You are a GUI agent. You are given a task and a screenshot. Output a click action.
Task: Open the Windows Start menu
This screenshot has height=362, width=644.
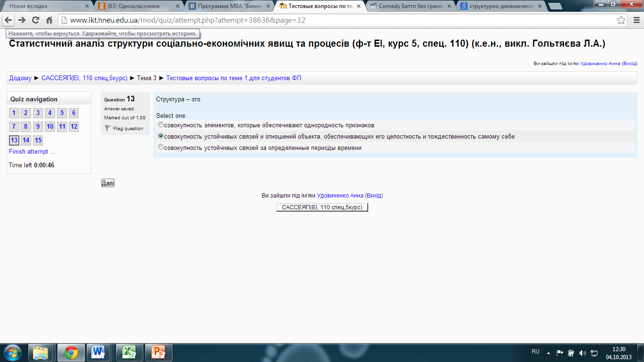(x=13, y=353)
